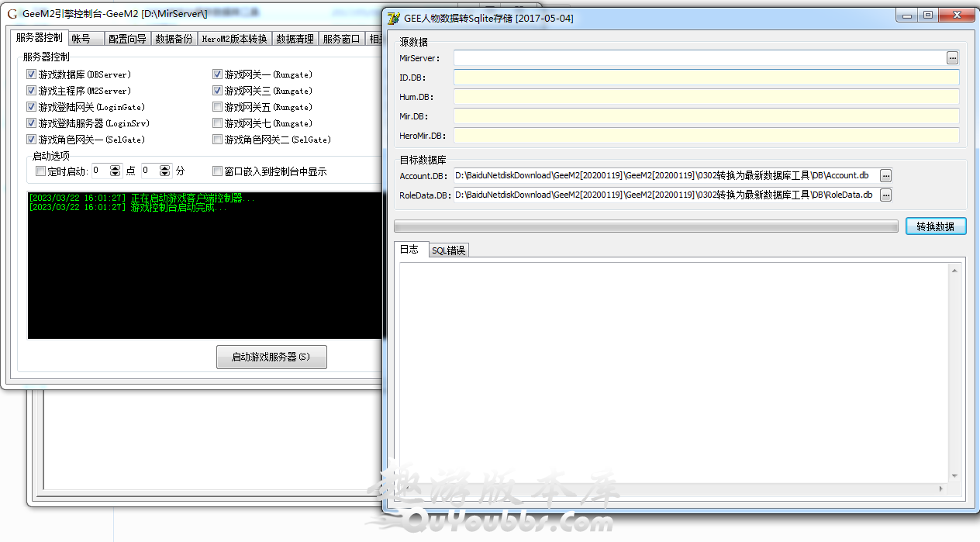Screen dimensions: 980x542
Task: Click the browse button next to MirServer field
Action: point(952,58)
